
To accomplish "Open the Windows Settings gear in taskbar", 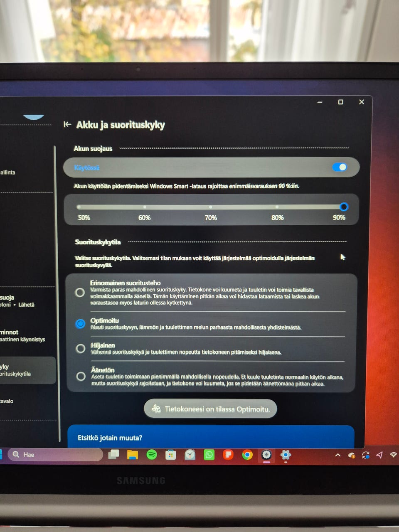I will [x=286, y=455].
